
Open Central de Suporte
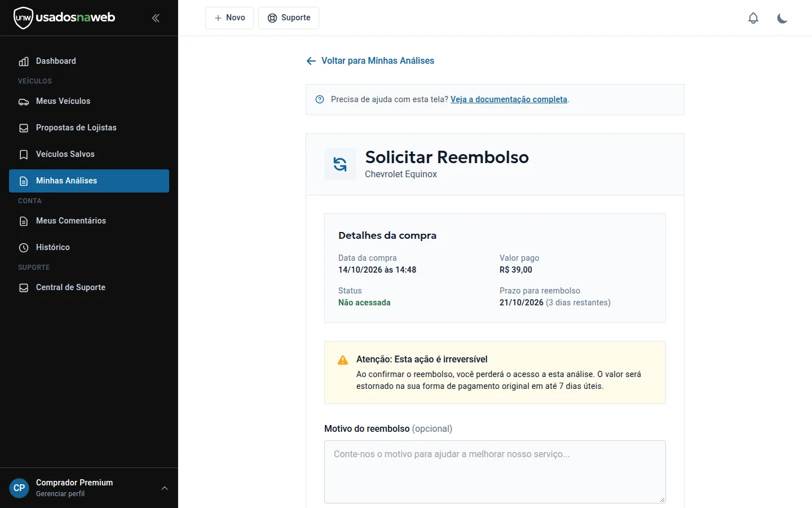pos(89,287)
